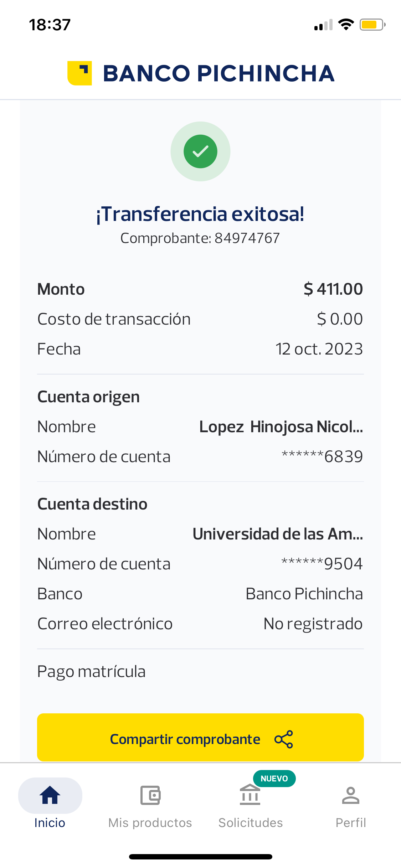Open the Perfil person icon
401x868 pixels.
[351, 795]
